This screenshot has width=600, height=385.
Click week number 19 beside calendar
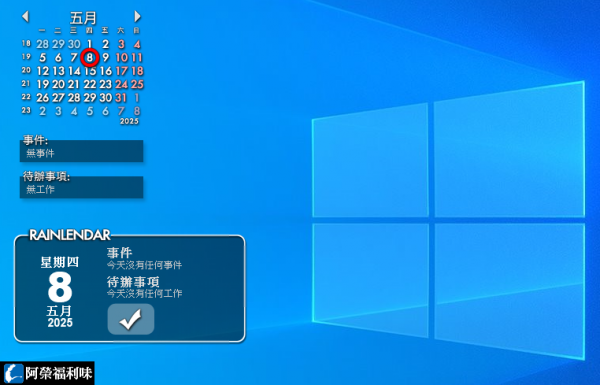[26, 57]
